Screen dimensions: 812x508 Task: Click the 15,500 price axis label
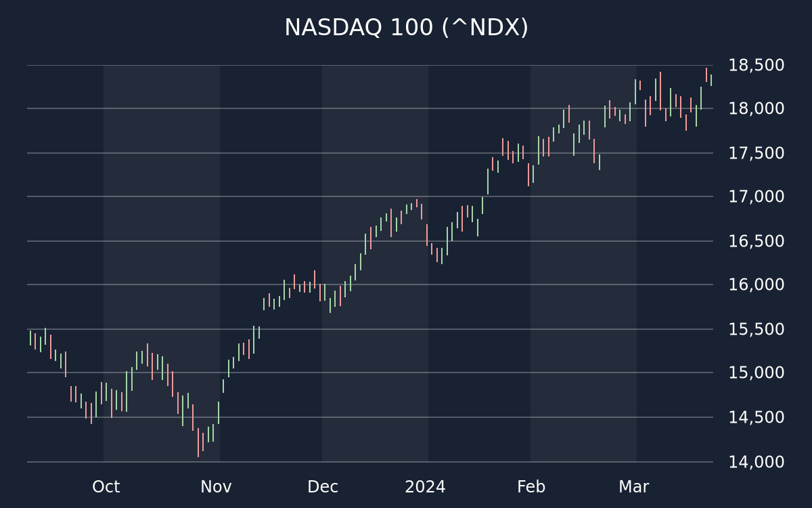click(x=756, y=330)
